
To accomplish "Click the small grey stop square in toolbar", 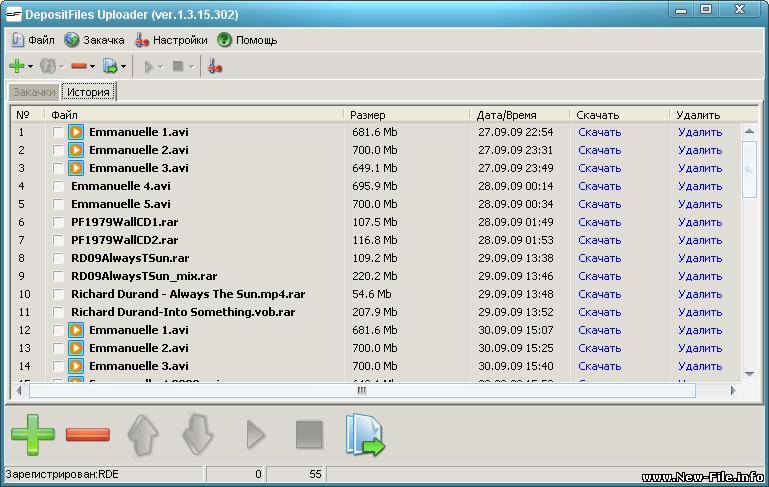I will click(178, 66).
